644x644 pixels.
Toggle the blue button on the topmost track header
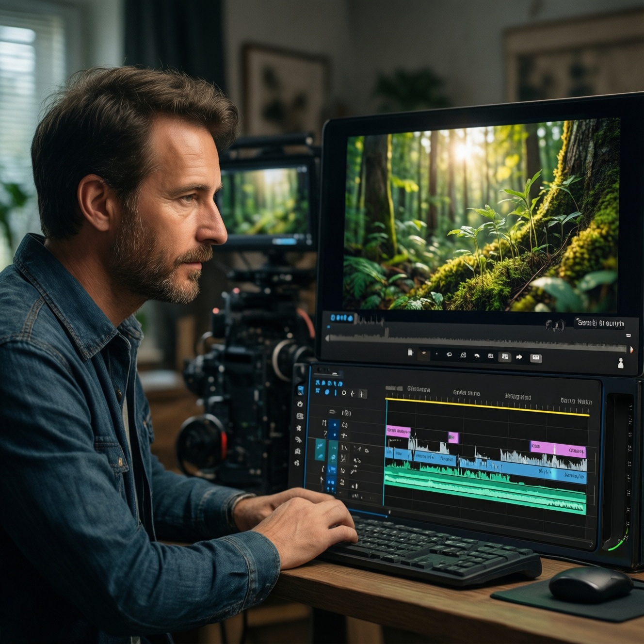pyautogui.click(x=334, y=425)
